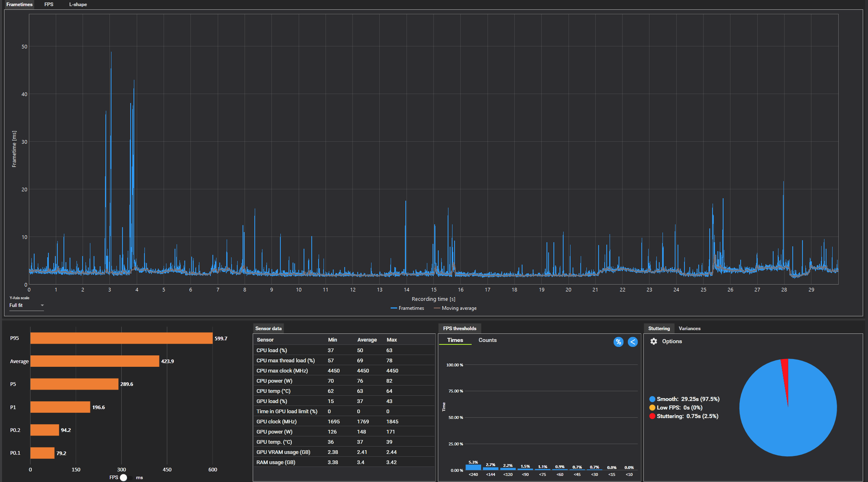
Task: Select the CPU power (W) row
Action: 344,381
